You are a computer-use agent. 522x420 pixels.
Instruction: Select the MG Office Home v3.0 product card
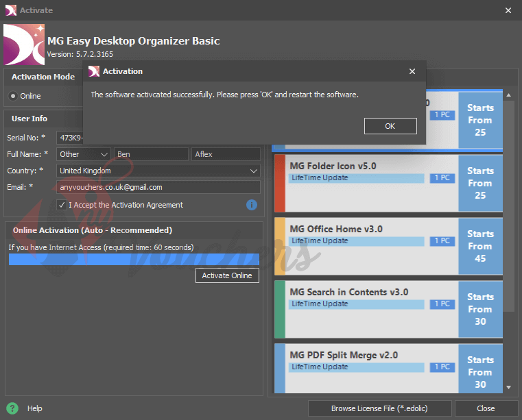click(388, 247)
